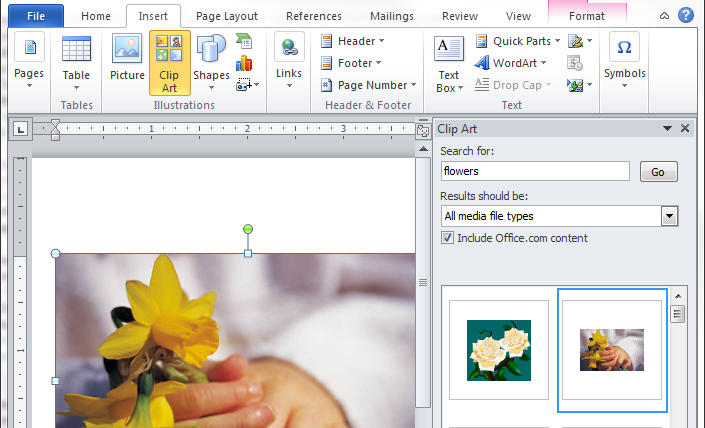
Task: Click the Picture button
Action: point(127,58)
